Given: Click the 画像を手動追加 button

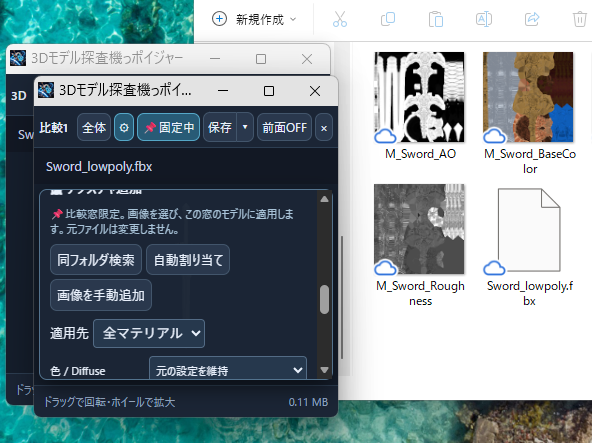Looking at the screenshot, I should [x=101, y=295].
